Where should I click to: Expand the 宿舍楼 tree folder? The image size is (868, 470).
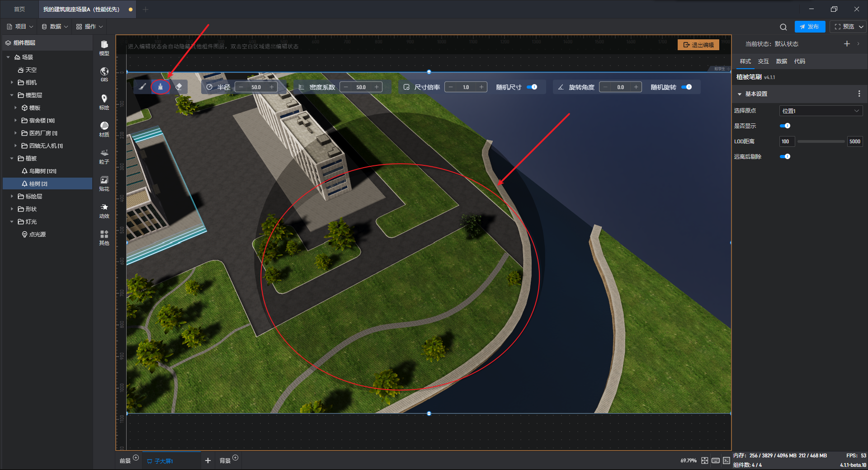15,120
